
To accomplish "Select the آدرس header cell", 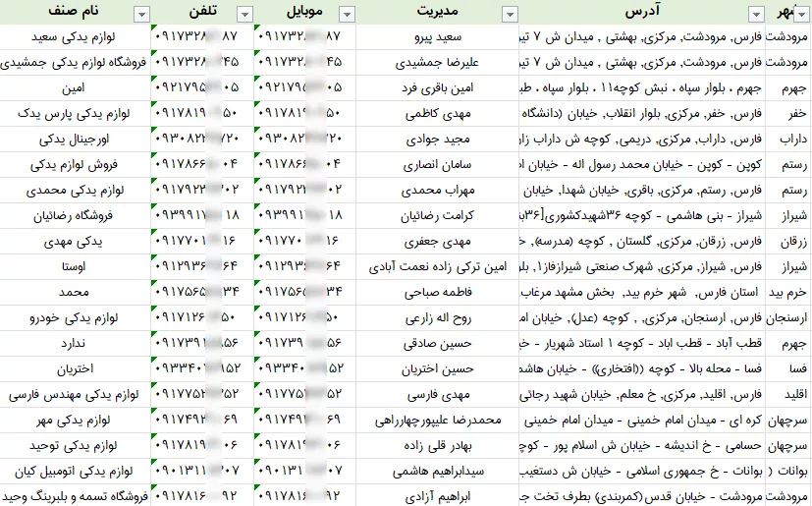I will pyautogui.click(x=643, y=12).
